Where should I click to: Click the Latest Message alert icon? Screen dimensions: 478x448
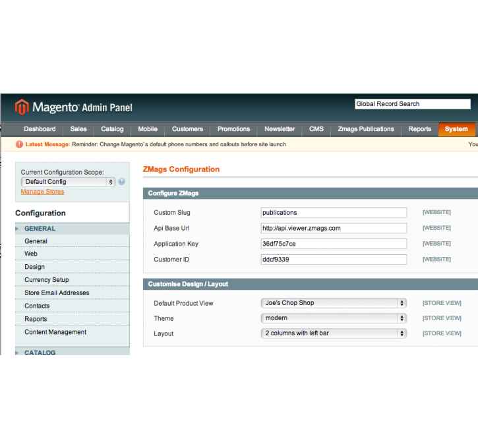click(19, 144)
